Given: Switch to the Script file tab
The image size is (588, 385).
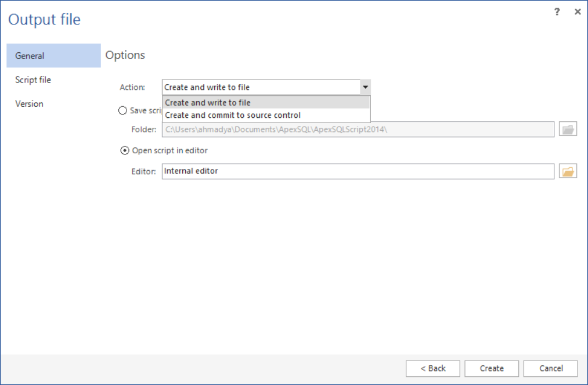Looking at the screenshot, I should click(33, 80).
